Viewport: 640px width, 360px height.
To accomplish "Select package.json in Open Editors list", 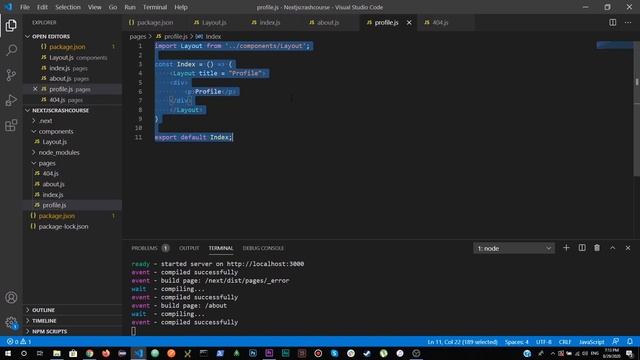I will tap(67, 47).
